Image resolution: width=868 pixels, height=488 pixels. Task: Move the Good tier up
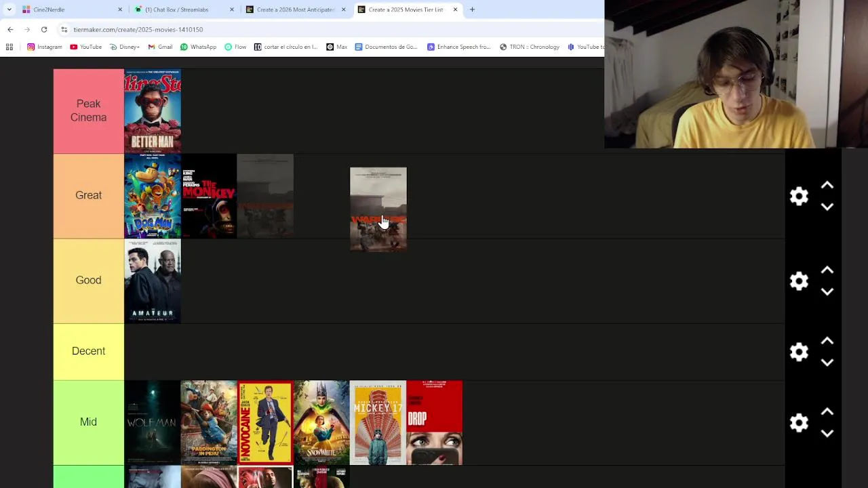pos(827,270)
